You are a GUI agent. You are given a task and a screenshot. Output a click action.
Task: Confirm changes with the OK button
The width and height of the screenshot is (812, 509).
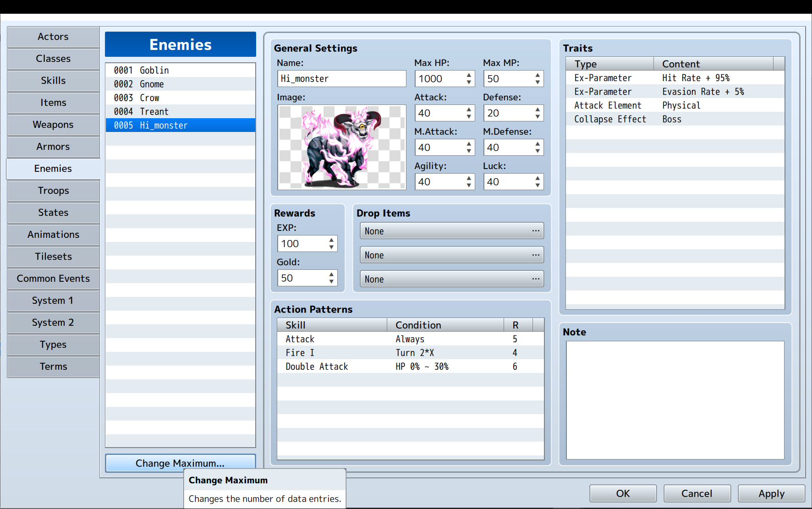pos(623,493)
